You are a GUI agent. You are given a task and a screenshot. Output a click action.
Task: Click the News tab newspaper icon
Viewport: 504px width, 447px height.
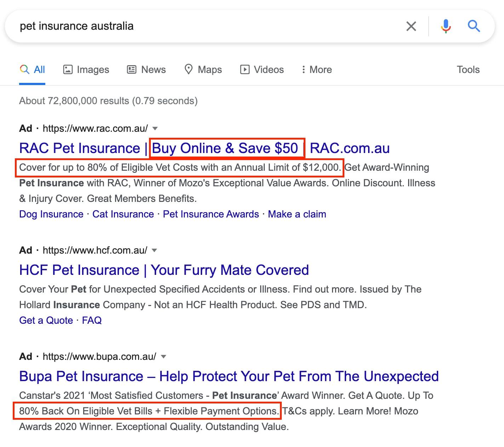tap(132, 69)
